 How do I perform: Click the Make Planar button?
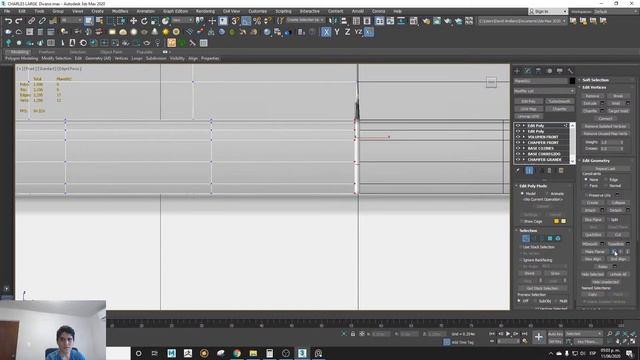(595, 252)
